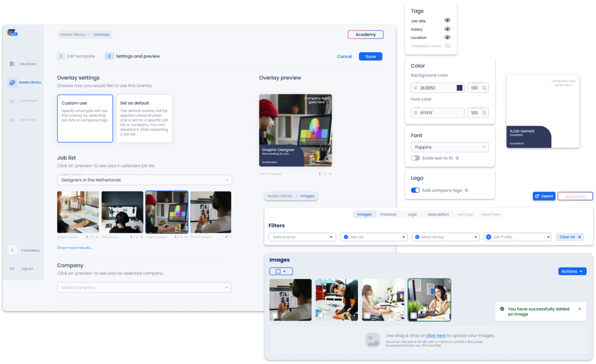Viewport: 596px width, 364px height.
Task: Click the Log out icon
Action: pyautogui.click(x=12, y=269)
